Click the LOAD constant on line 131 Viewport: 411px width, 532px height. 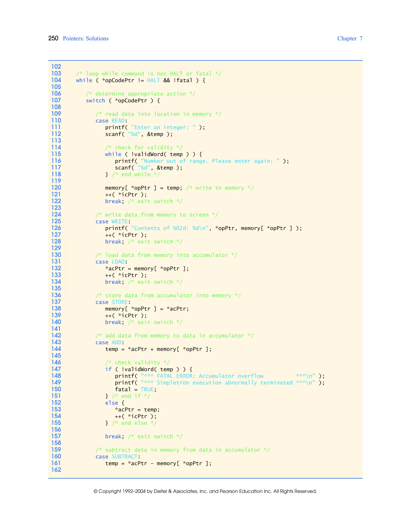(118, 262)
